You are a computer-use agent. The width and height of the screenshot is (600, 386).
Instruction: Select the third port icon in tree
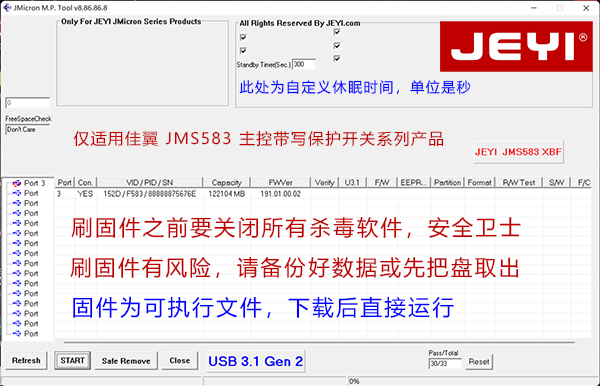pos(17,203)
